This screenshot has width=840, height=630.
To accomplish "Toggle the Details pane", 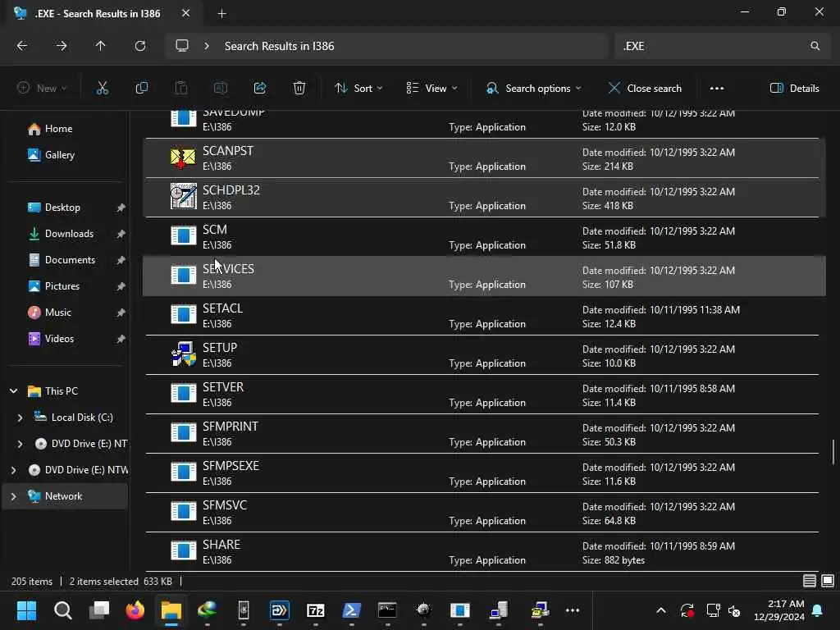I will [794, 89].
